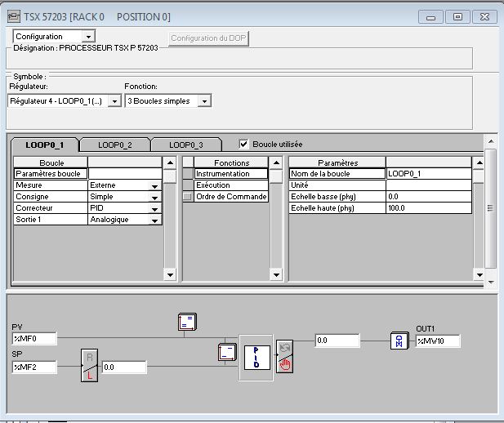Toggle the Exécution function checkbox
Viewport: 504px width, 423px height.
coord(188,185)
